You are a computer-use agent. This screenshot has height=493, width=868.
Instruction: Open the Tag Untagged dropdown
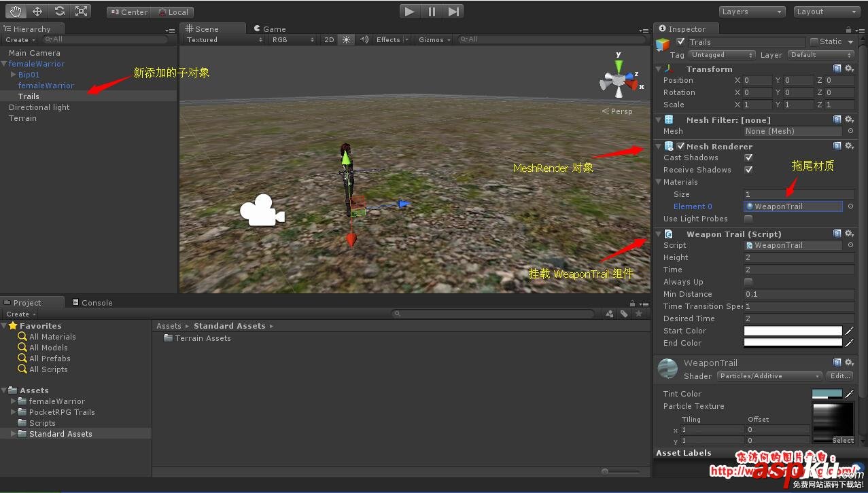point(722,55)
